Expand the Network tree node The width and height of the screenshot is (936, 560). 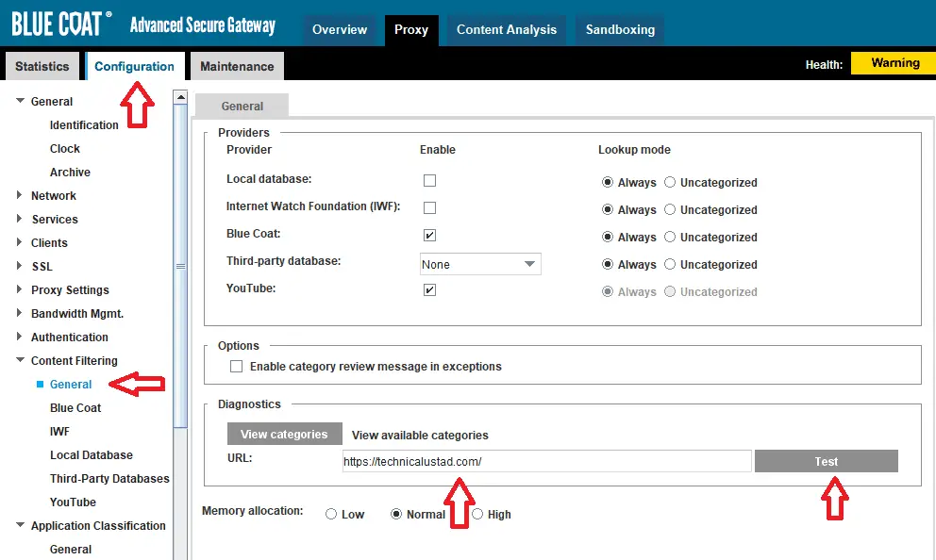point(19,195)
